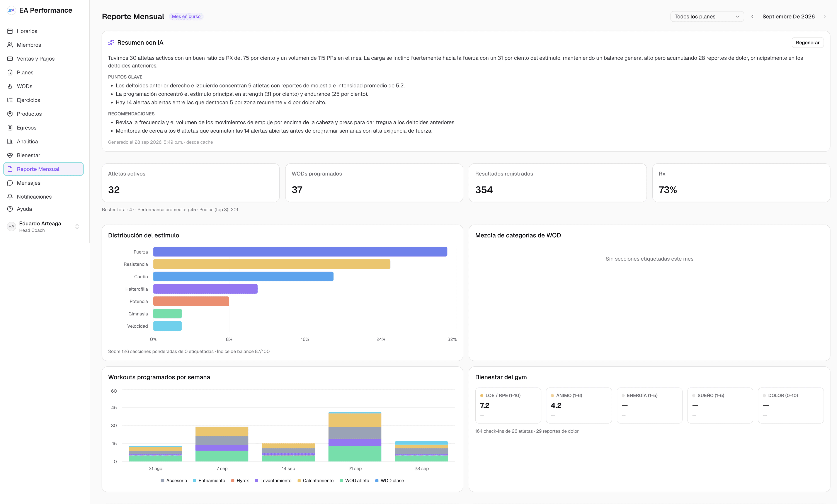837x504 pixels.
Task: Select the LOE / RPE wellness card
Action: (508, 405)
